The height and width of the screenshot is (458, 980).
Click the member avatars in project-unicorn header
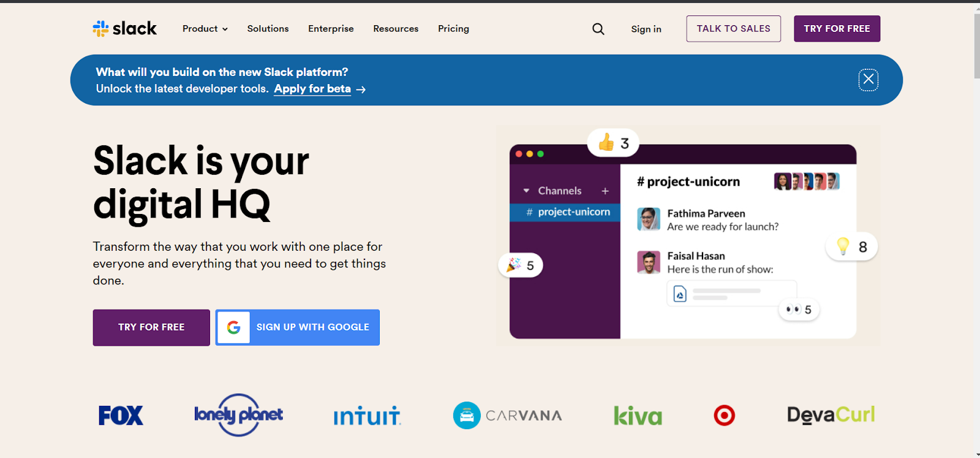pos(807,181)
